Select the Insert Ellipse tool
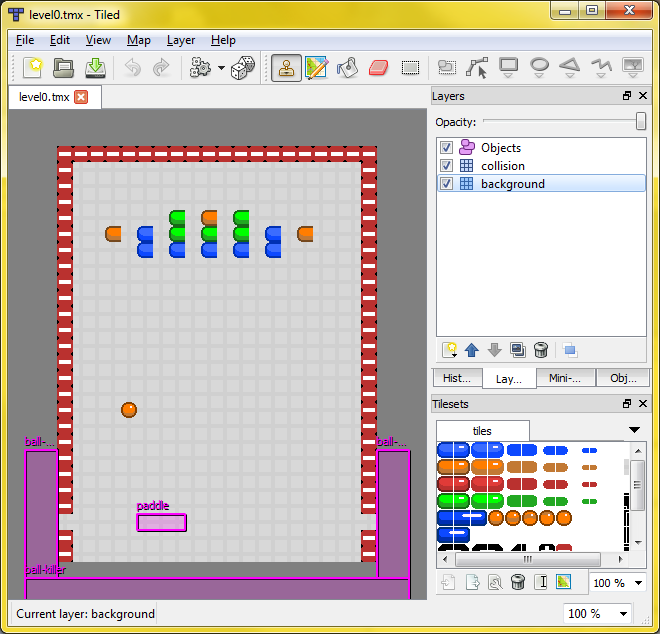 coord(539,67)
